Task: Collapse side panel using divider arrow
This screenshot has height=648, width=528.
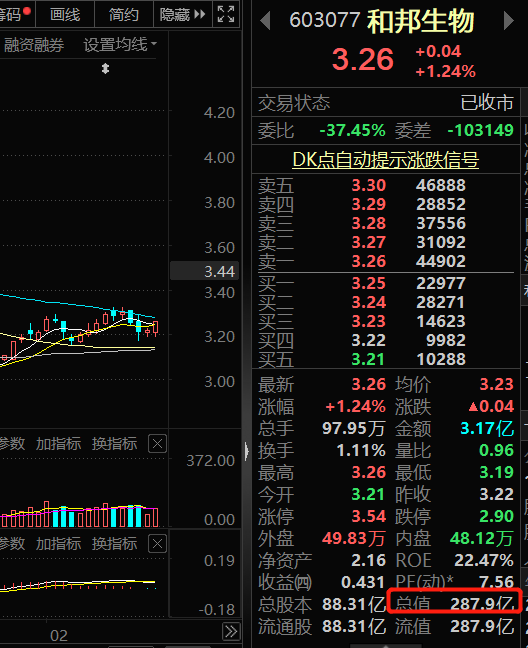Action: 247,451
